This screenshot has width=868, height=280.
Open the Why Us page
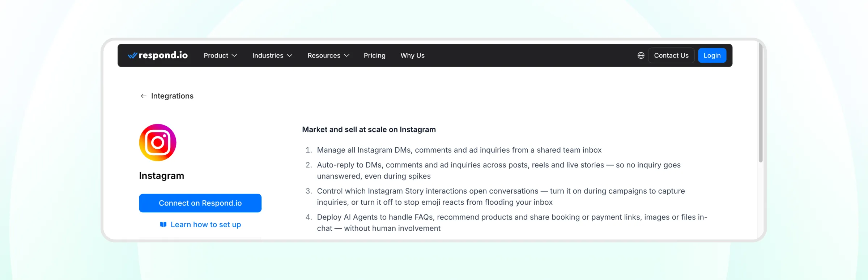412,55
